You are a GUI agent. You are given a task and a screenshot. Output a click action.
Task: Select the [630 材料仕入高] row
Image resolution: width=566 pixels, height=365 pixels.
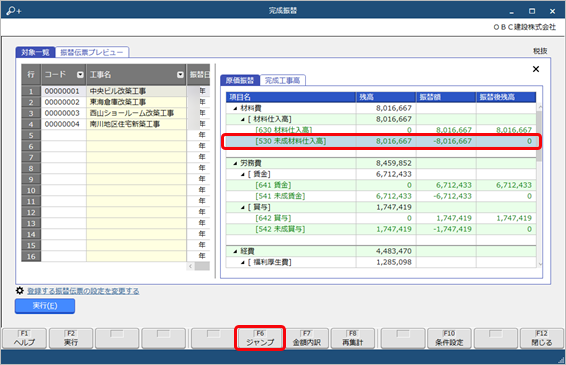click(381, 130)
